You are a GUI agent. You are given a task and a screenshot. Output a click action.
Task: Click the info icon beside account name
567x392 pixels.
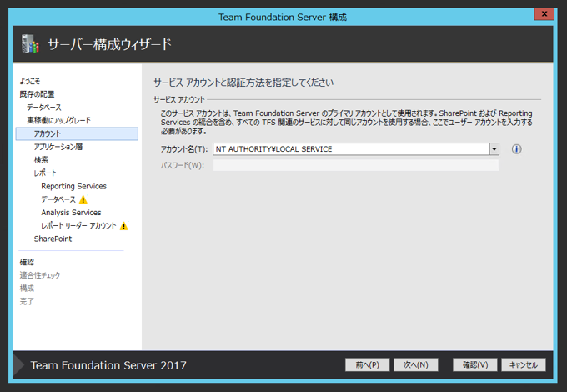516,149
